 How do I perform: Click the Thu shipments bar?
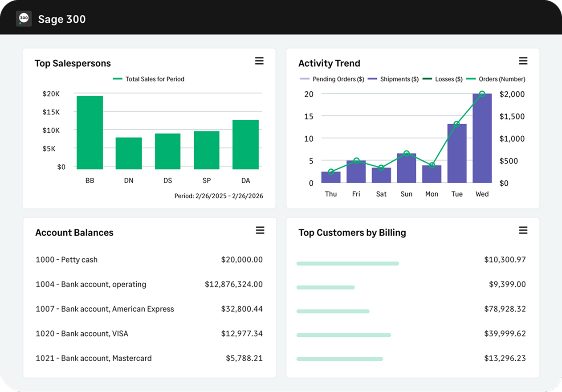331,177
